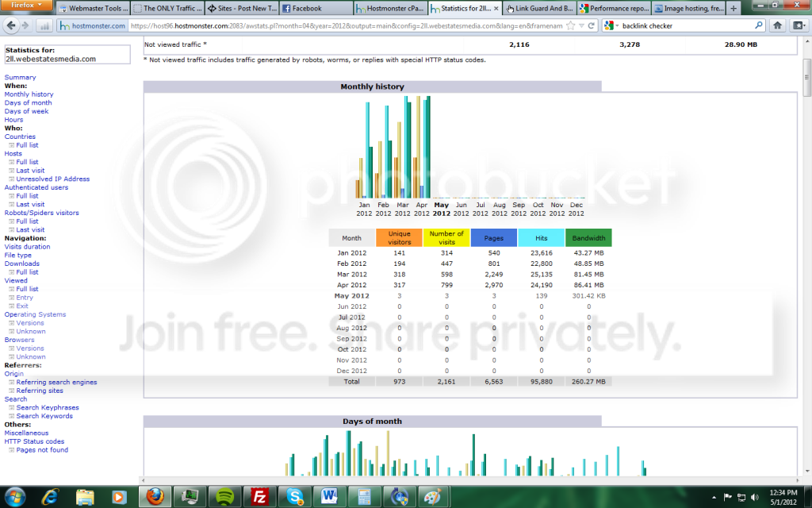Click the Apr 2012 bandwidth value 86.41 MB
Viewport: 812px width, 508px height.
tap(589, 285)
